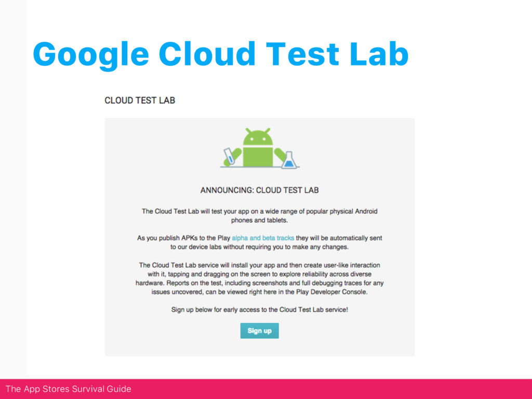Click the word Google in title

[91, 55]
